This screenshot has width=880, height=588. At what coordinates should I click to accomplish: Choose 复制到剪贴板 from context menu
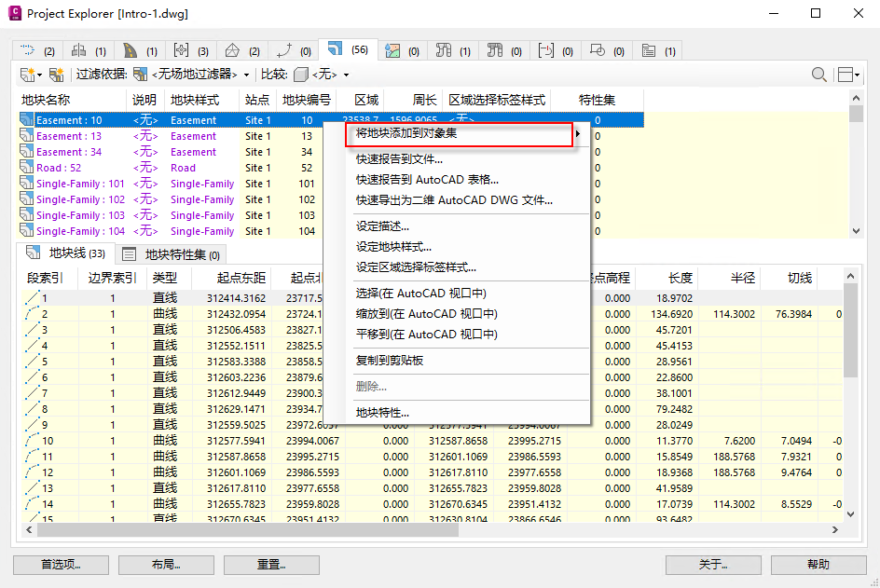(390, 361)
